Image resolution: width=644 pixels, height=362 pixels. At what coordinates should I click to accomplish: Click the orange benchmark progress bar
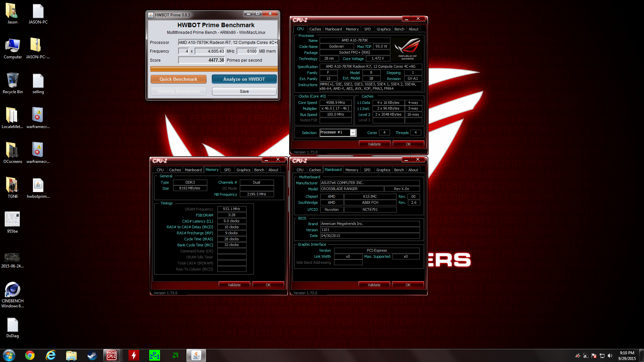214,69
